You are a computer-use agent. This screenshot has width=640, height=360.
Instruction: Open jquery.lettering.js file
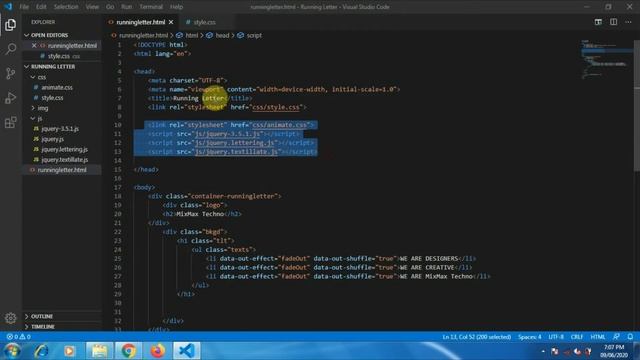64,149
